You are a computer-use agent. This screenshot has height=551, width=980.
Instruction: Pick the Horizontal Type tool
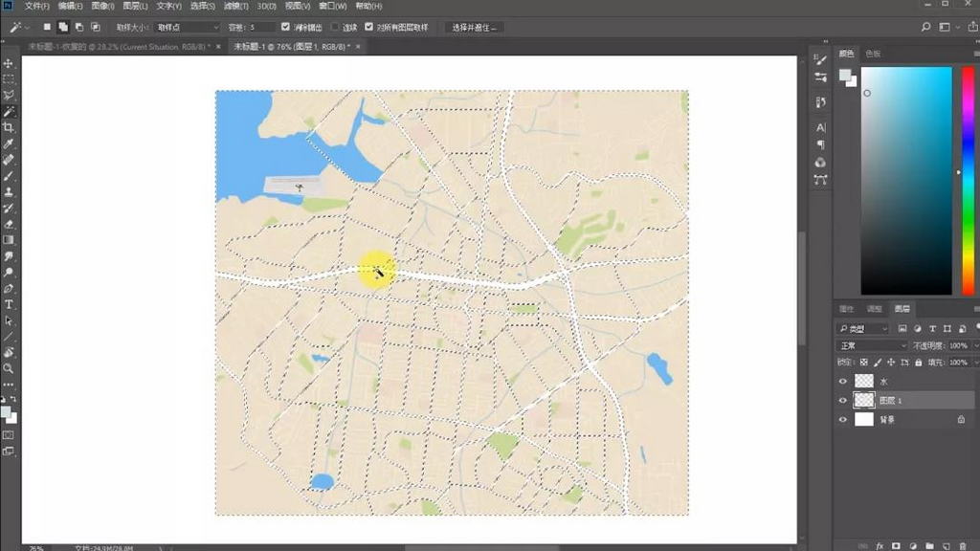point(9,304)
